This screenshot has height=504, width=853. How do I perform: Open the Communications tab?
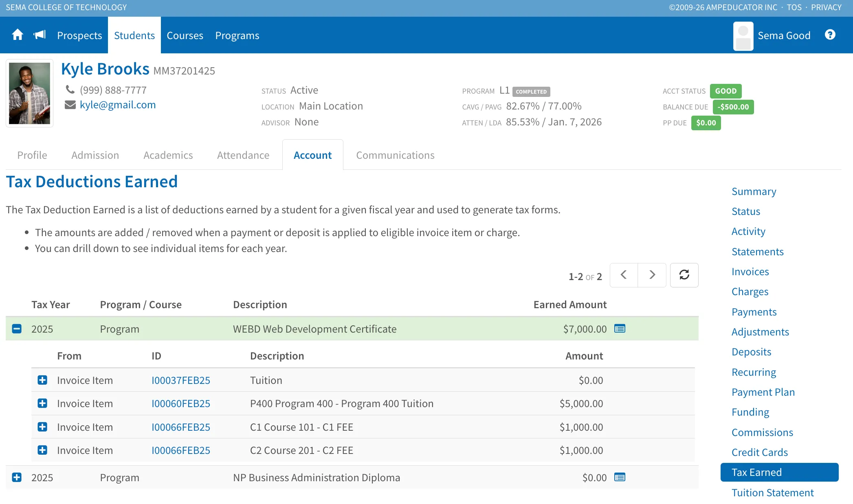[x=395, y=155]
